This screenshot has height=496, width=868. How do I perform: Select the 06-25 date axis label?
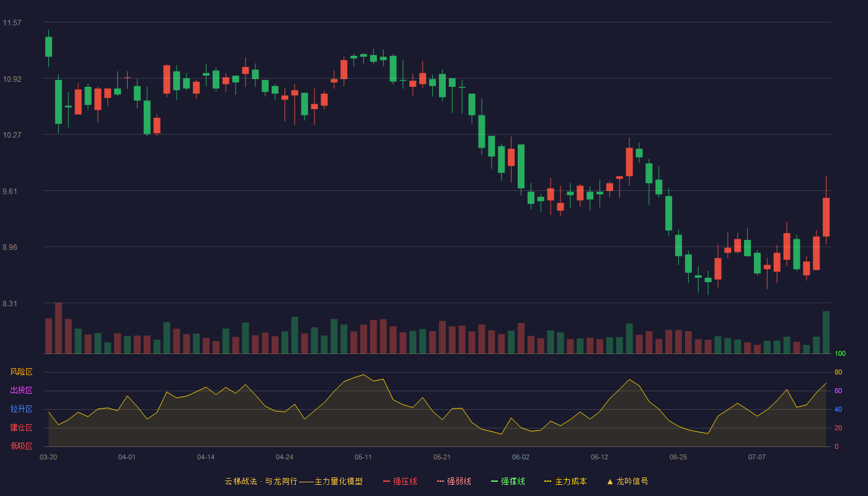click(678, 457)
